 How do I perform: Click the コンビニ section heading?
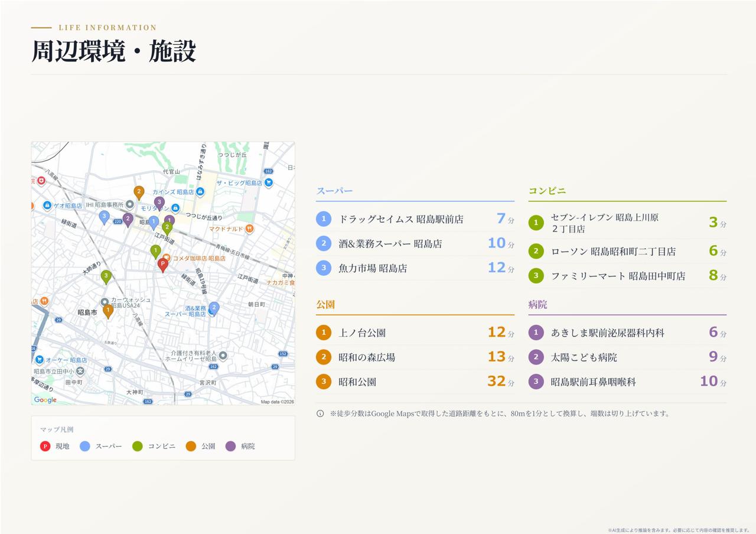pyautogui.click(x=547, y=191)
